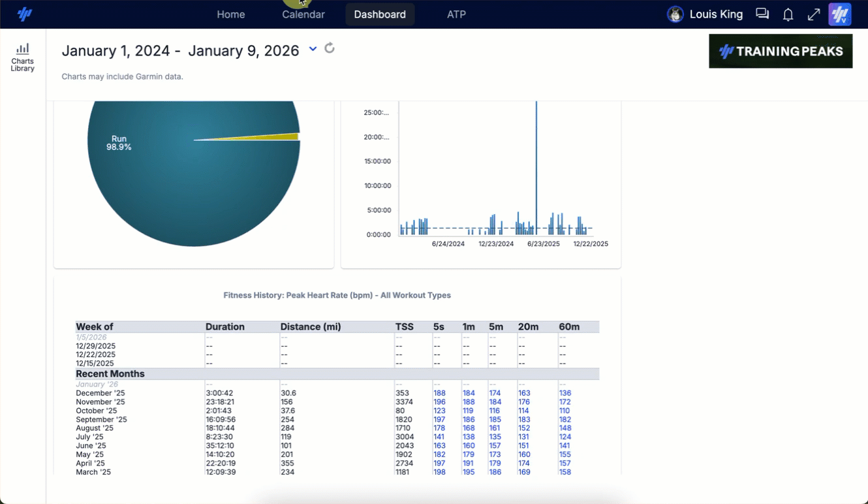868x504 pixels.
Task: Open the Louis King account menu
Action: tap(716, 14)
